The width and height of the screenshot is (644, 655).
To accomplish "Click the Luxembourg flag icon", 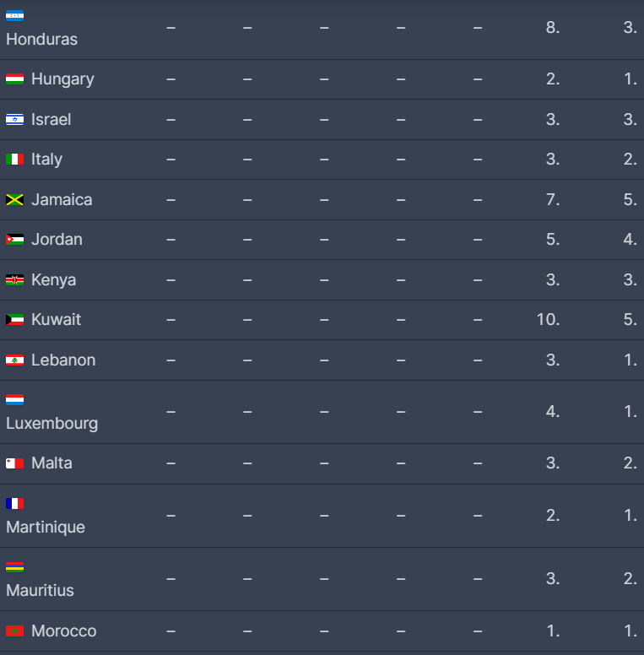I will pyautogui.click(x=14, y=400).
